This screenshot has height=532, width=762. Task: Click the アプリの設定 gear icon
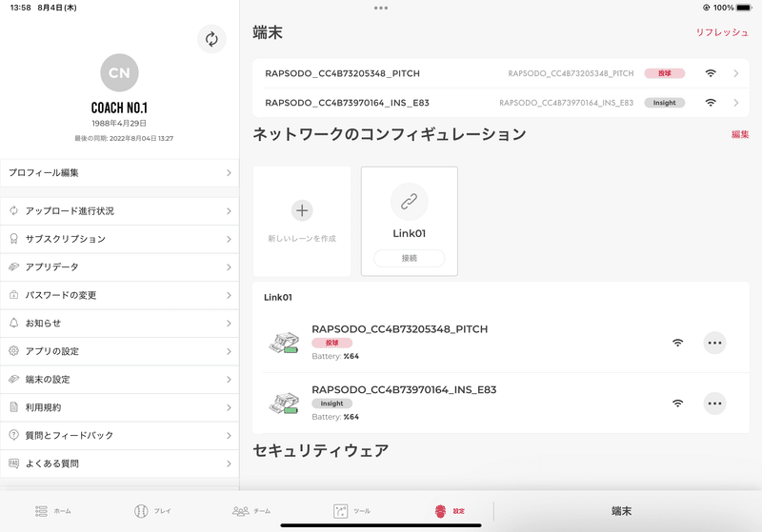point(13,351)
